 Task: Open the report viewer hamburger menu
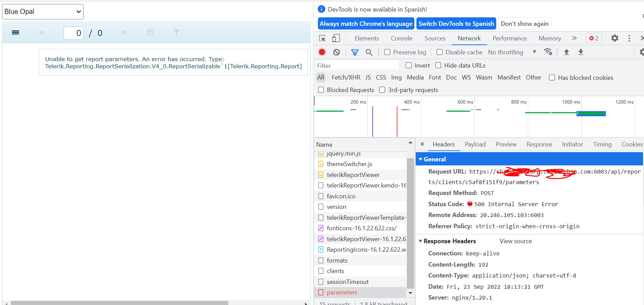pos(15,33)
